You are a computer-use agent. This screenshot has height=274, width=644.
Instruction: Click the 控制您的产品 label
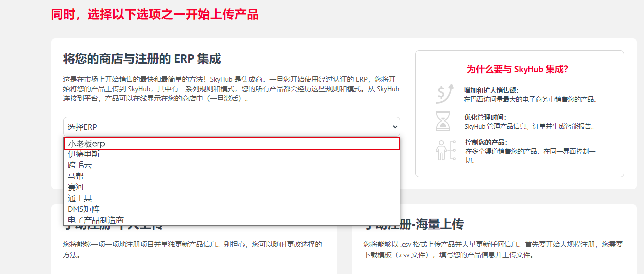[486, 142]
